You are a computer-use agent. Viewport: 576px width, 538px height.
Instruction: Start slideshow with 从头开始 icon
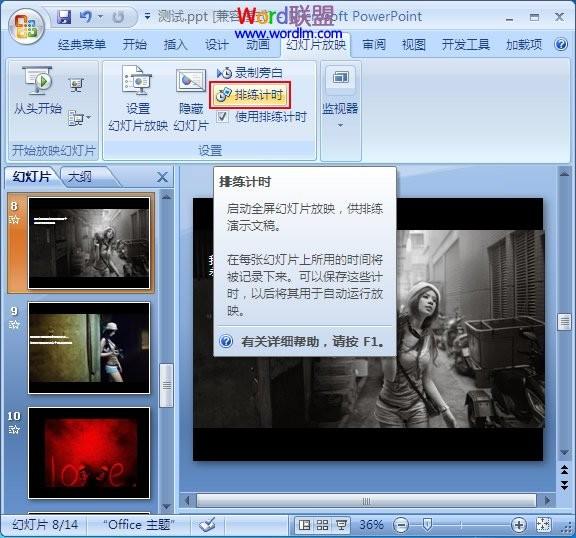tap(38, 80)
